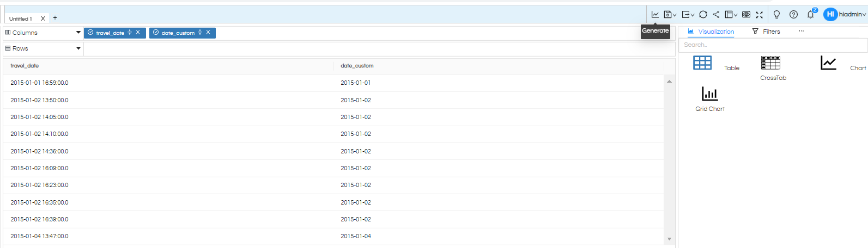Expand the Columns dropdown arrow
Viewport: 868px width, 248px height.
(78, 33)
